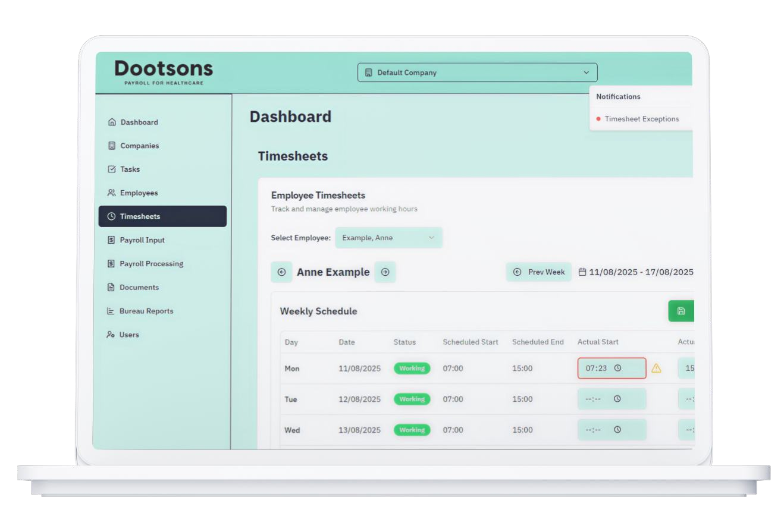Click the green save icon button
This screenshot has height=532, width=784.
coord(681,311)
